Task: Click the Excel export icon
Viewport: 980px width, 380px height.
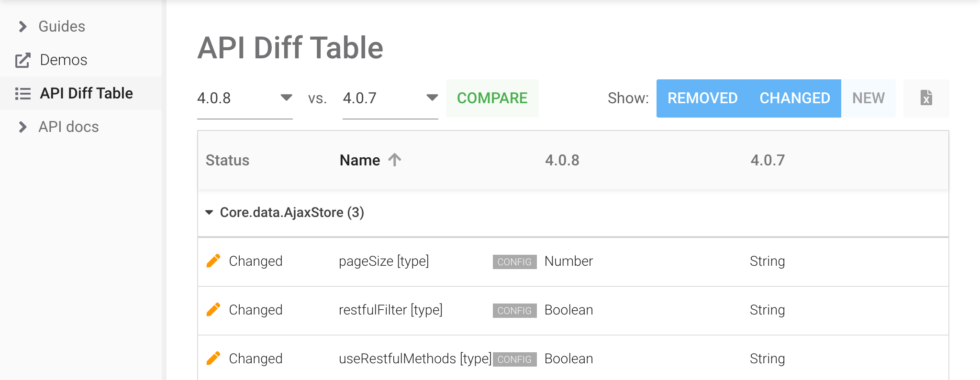Action: click(926, 98)
